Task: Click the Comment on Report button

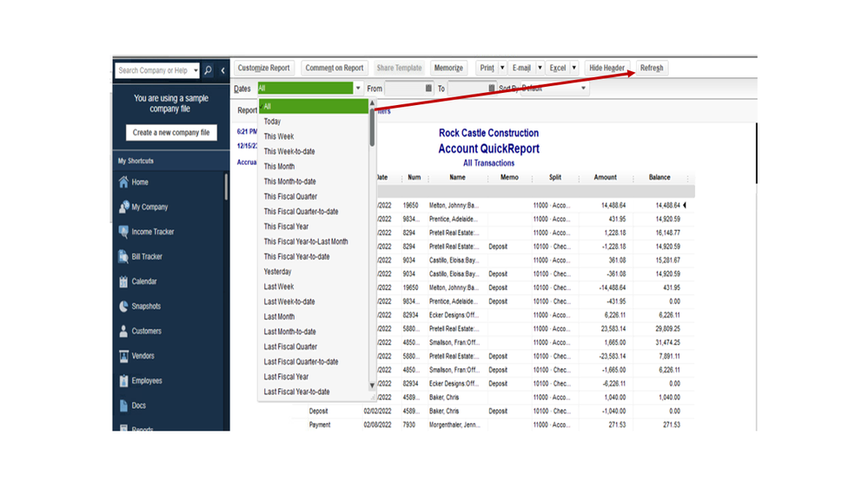Action: click(335, 68)
